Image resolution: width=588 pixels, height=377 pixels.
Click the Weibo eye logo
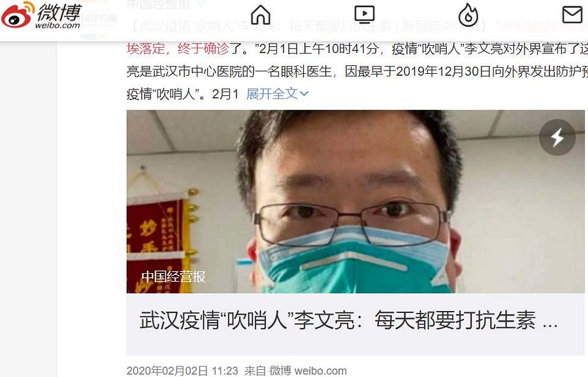tap(17, 14)
